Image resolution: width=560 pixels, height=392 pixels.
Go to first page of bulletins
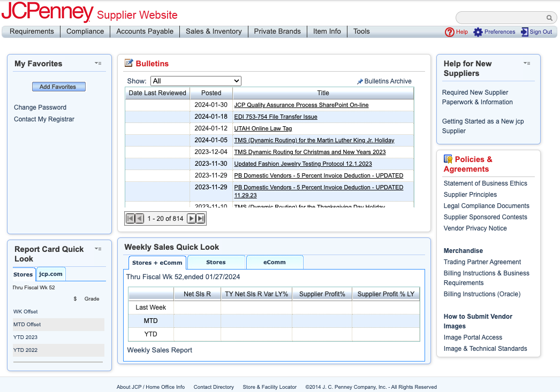[130, 219]
